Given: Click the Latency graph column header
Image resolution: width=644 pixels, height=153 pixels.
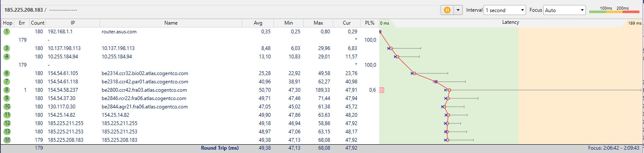Looking at the screenshot, I should (510, 23).
